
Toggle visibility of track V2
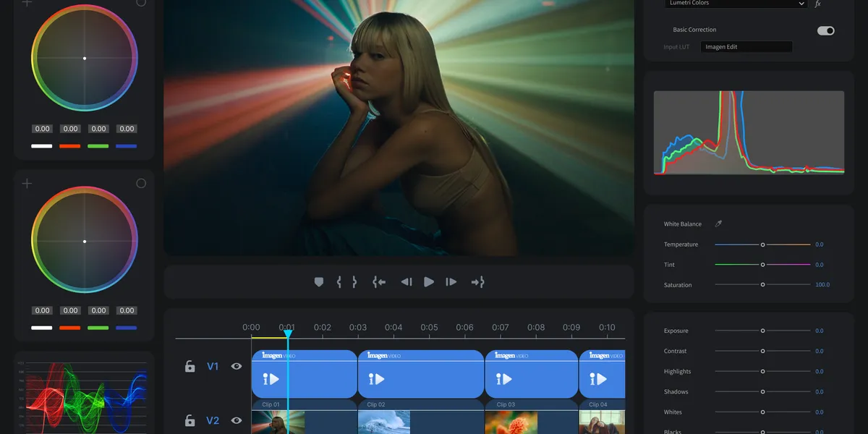[237, 420]
